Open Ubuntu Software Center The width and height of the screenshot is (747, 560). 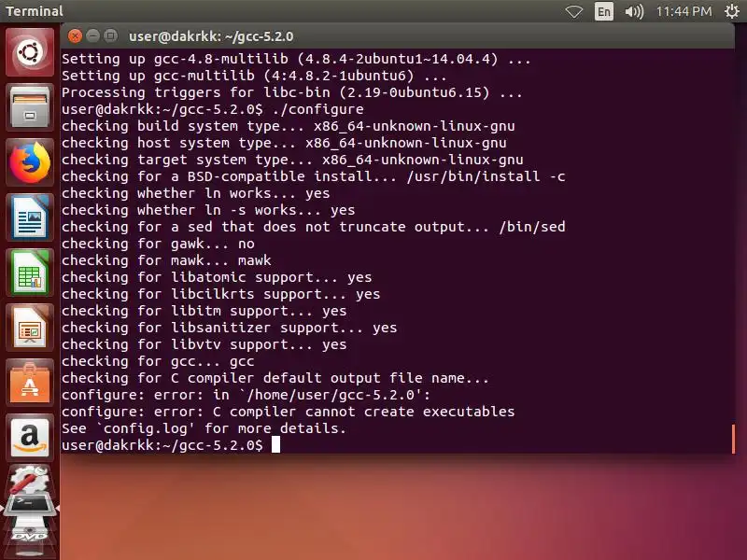(30, 383)
